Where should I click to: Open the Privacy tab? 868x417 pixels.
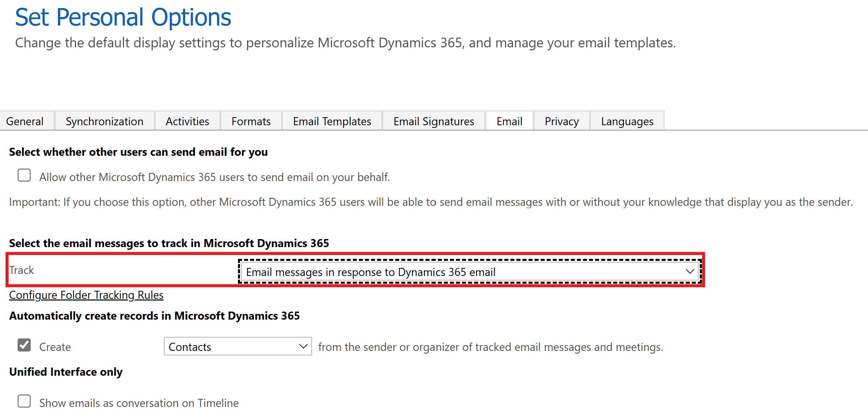[561, 121]
